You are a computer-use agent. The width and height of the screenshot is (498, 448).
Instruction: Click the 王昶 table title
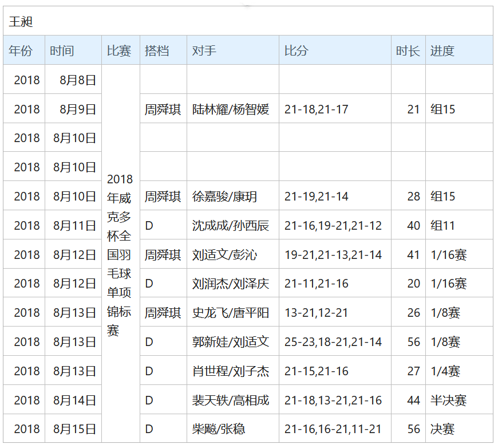pos(21,22)
